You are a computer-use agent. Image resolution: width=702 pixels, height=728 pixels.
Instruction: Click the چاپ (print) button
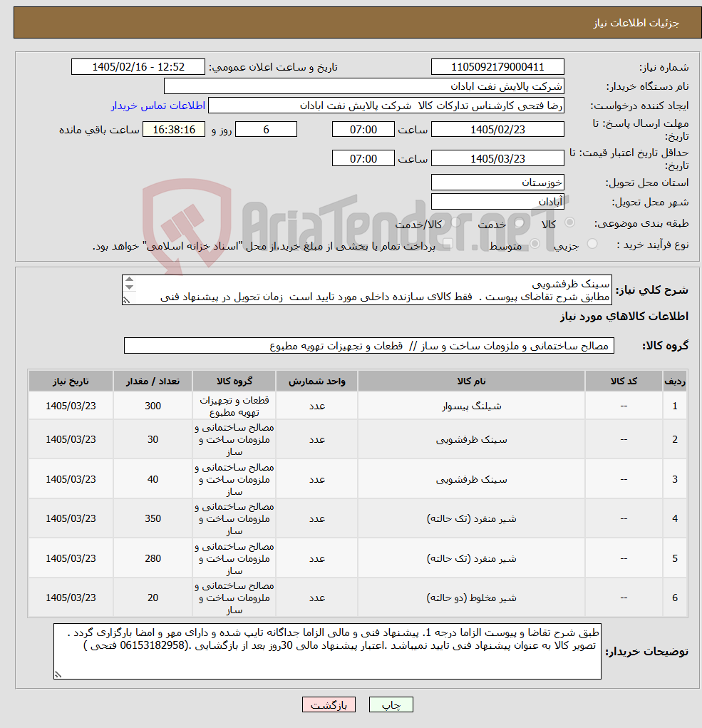(391, 704)
